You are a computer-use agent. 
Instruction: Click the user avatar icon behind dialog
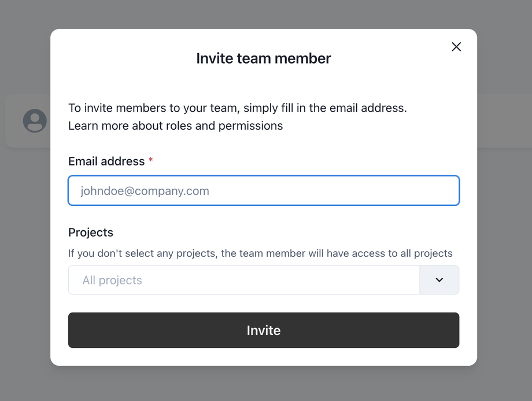[35, 120]
